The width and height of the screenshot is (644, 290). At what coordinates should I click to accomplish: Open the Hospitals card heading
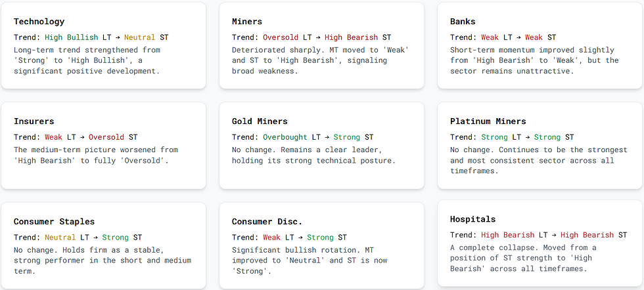472,219
